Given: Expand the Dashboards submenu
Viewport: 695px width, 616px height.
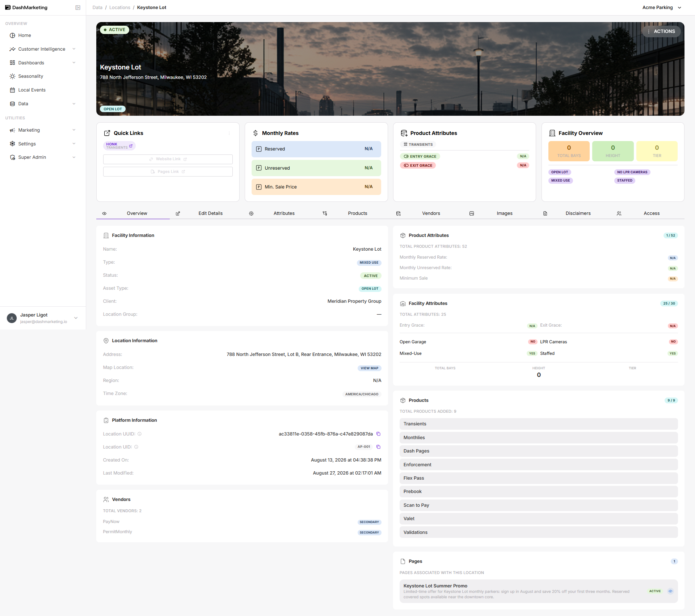Looking at the screenshot, I should pyautogui.click(x=74, y=63).
